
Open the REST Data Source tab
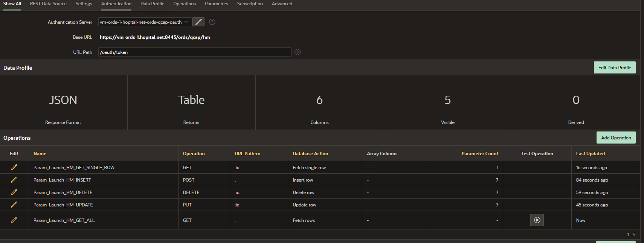(x=48, y=4)
